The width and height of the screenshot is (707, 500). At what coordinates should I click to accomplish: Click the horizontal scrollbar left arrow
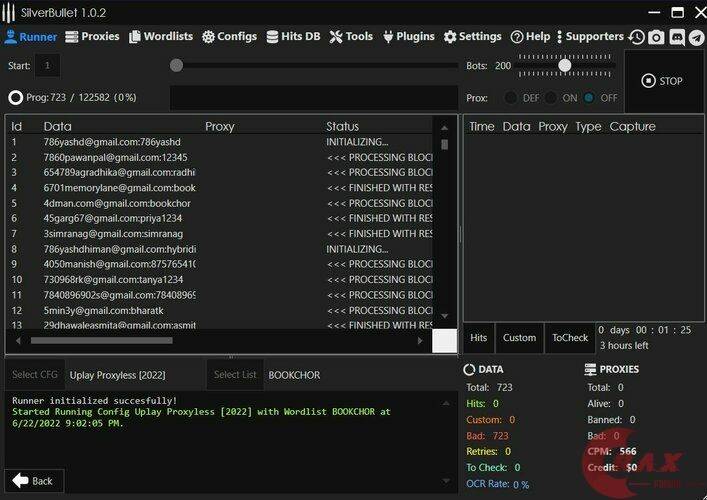click(18, 341)
